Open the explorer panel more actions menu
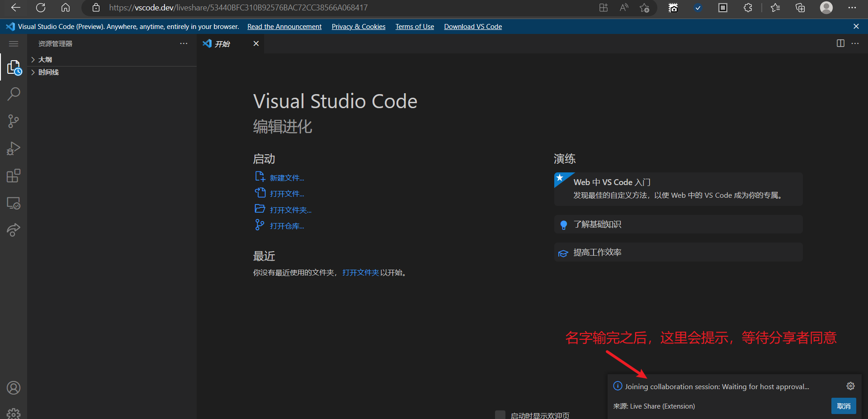Image resolution: width=868 pixels, height=419 pixels. pos(184,43)
